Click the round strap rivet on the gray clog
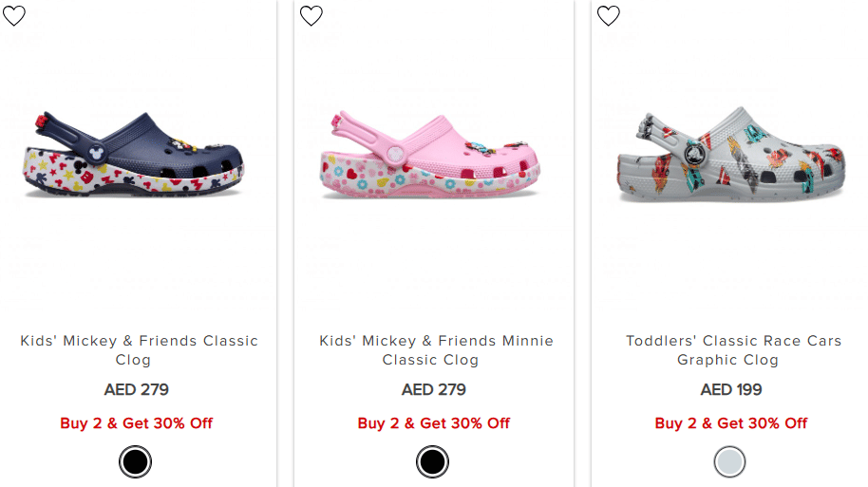The width and height of the screenshot is (868, 487). point(693,154)
